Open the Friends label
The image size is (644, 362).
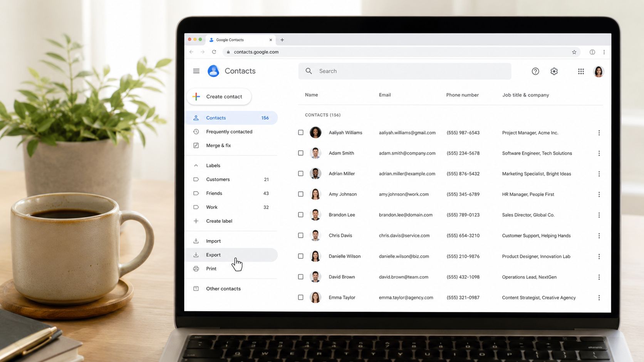(231, 193)
